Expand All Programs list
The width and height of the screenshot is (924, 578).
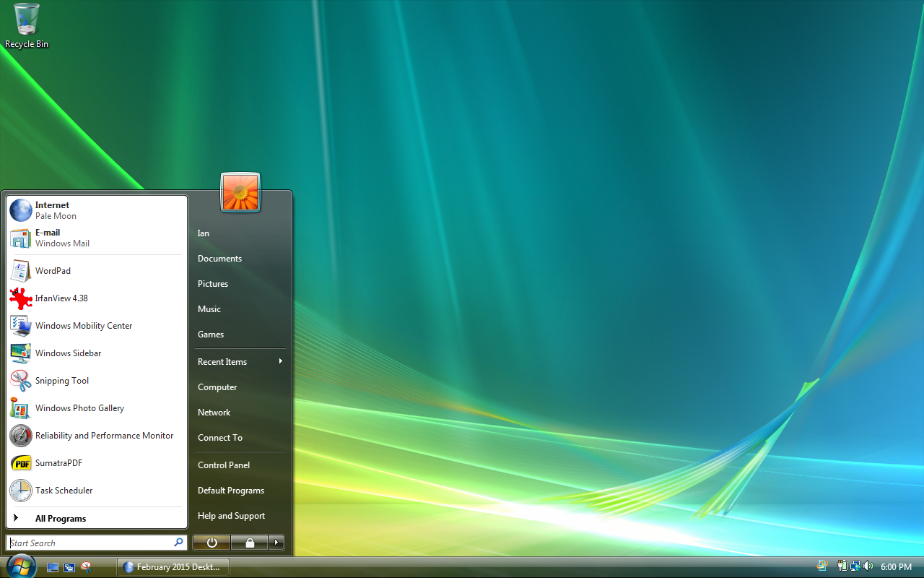[97, 518]
